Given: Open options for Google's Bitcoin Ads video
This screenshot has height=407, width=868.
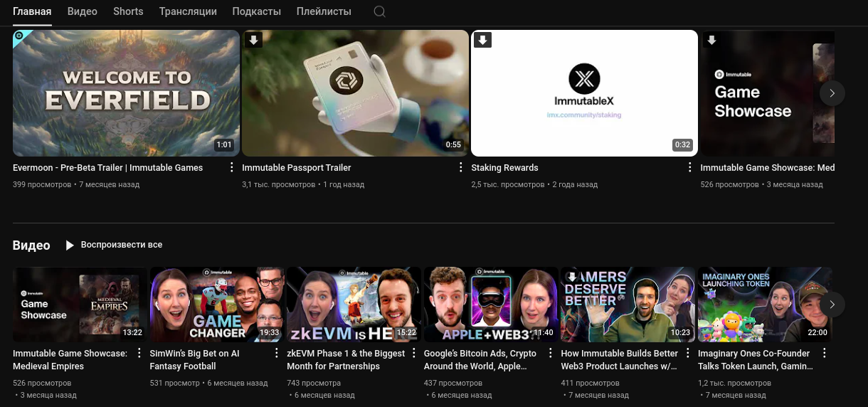Looking at the screenshot, I should click(x=550, y=353).
